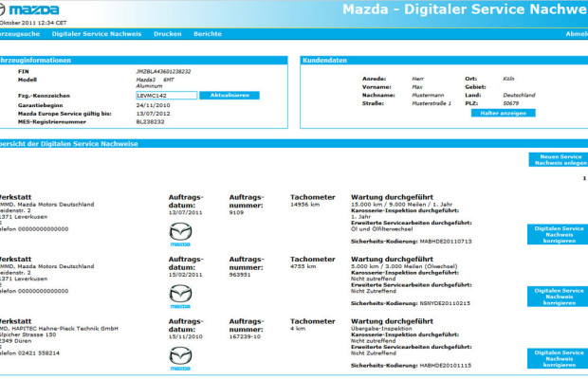
Task: Click the MES registration number BL238232
Action: [150, 121]
